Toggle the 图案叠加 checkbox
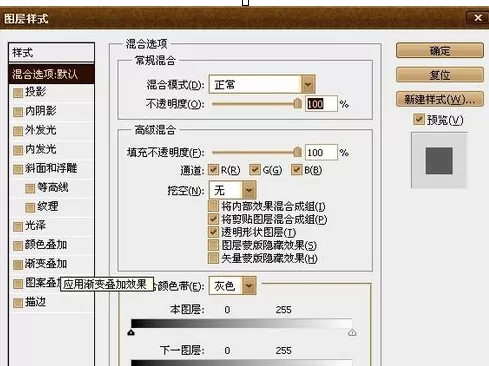489x366 pixels. (x=18, y=284)
